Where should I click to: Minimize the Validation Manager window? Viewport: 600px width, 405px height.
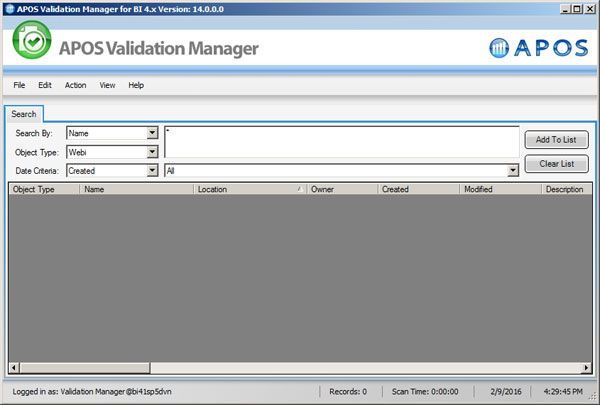click(x=566, y=9)
